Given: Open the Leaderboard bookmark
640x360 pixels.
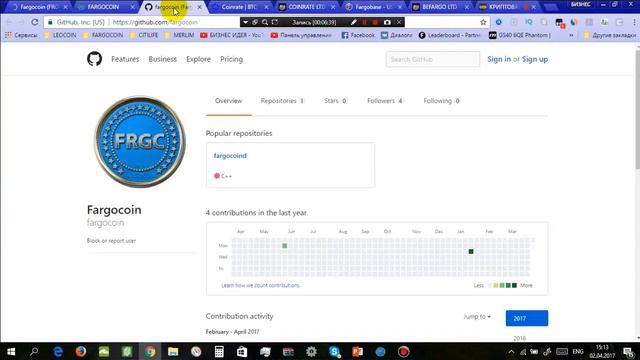Looking at the screenshot, I should (x=449, y=36).
